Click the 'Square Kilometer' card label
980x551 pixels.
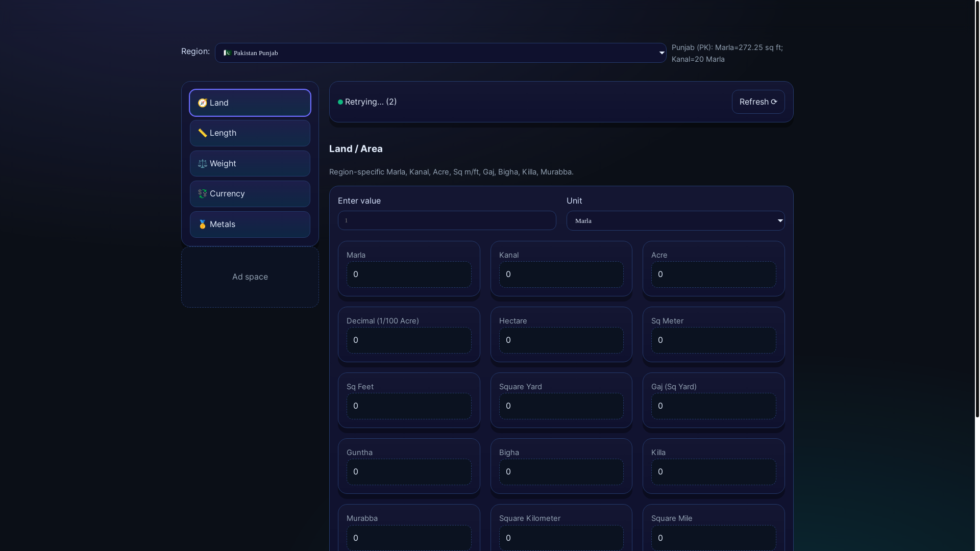[530, 518]
